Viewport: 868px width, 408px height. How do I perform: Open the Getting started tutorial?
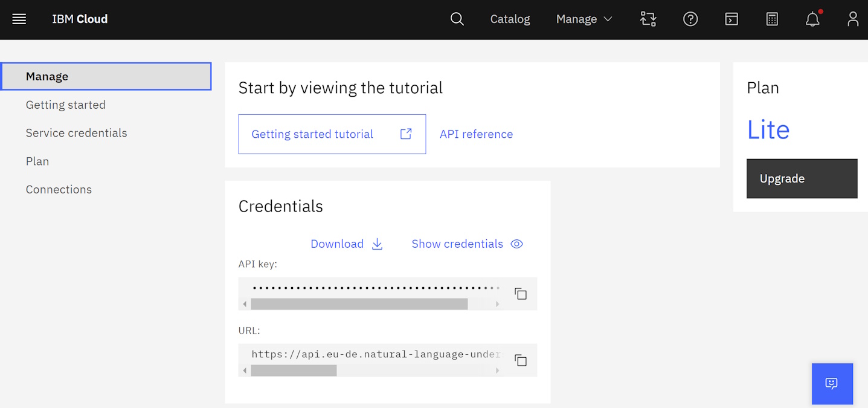pos(332,134)
